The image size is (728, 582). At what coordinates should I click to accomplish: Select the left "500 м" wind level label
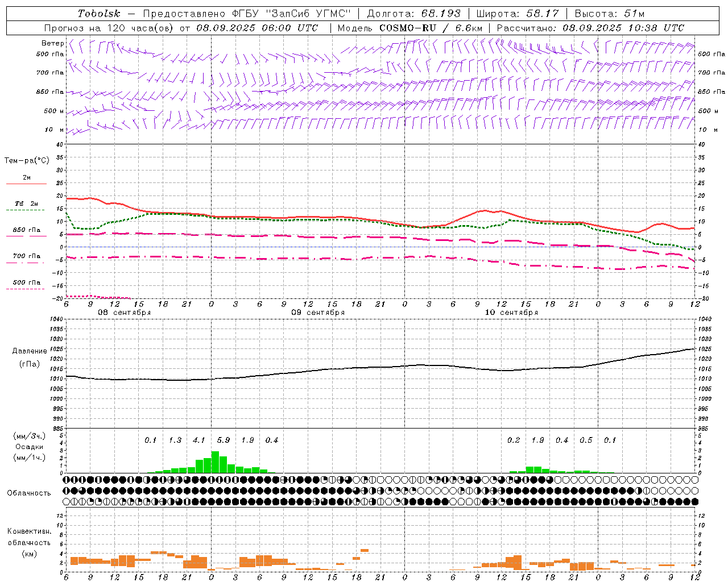tap(54, 111)
